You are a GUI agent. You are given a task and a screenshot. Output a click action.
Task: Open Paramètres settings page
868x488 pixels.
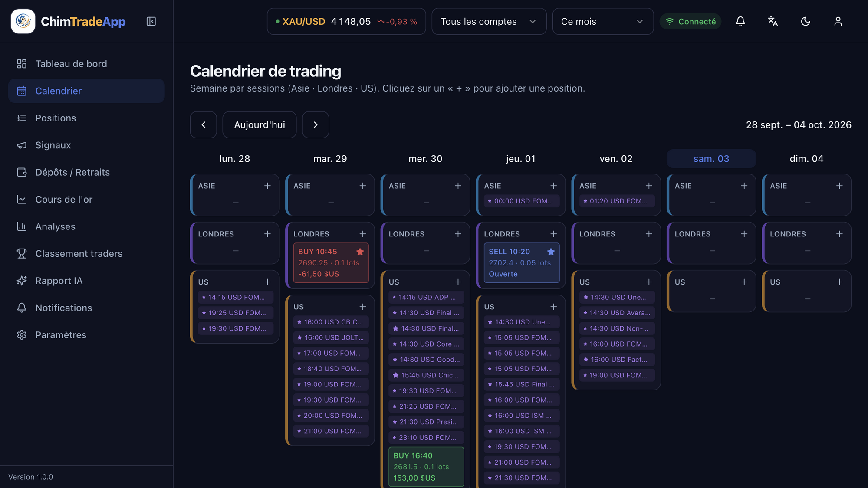click(86, 335)
